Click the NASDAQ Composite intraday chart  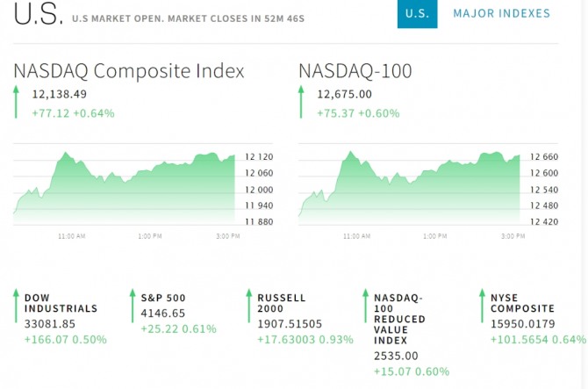[125, 184]
